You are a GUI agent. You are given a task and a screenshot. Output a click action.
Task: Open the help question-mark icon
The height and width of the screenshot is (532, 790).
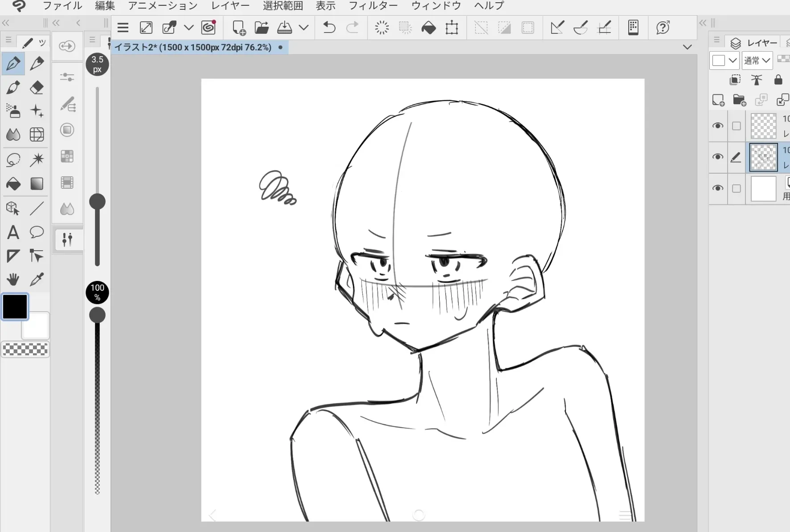[663, 28]
